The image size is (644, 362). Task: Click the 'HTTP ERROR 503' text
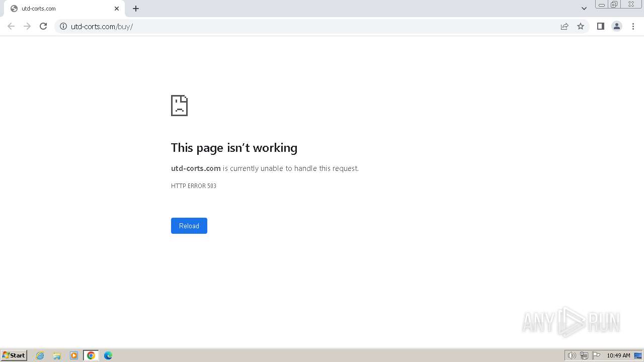click(194, 186)
